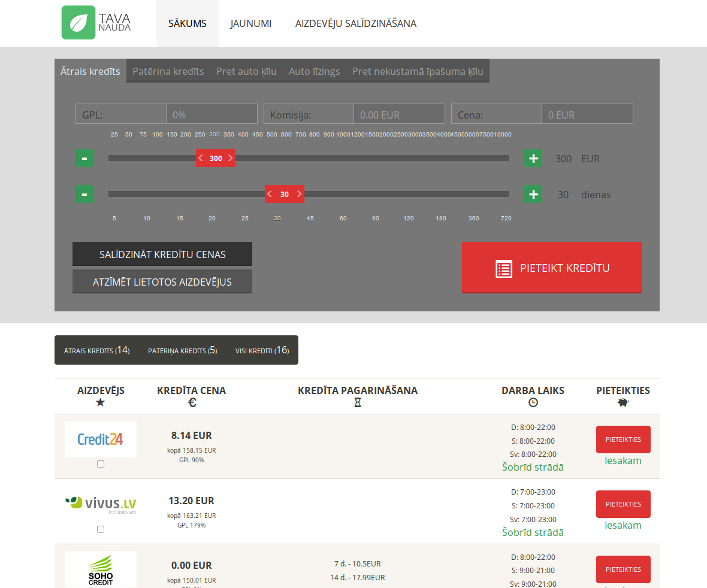Filter by PATĒRIŅA KREDĪTS (5)
This screenshot has height=588, width=707.
183,350
